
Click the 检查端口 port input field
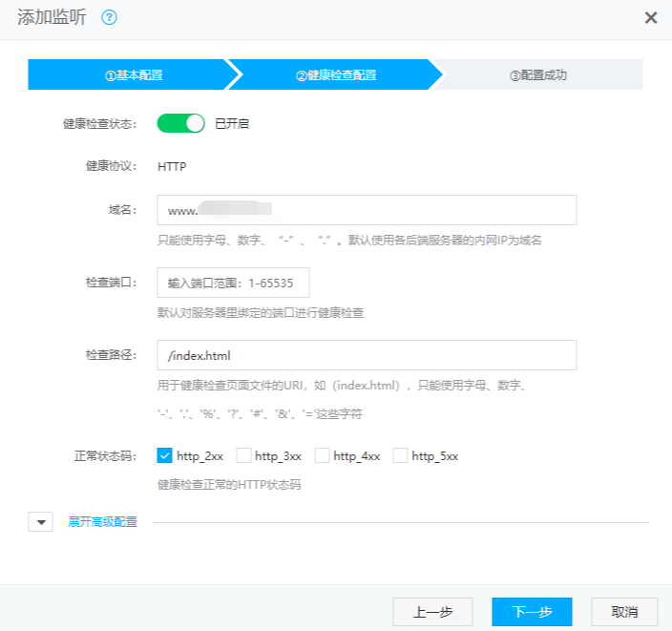233,283
